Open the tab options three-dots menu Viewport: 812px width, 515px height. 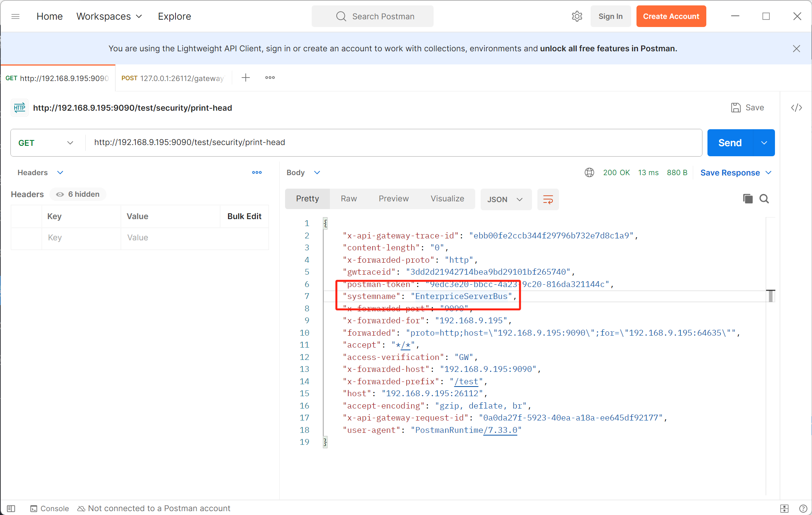pos(270,78)
